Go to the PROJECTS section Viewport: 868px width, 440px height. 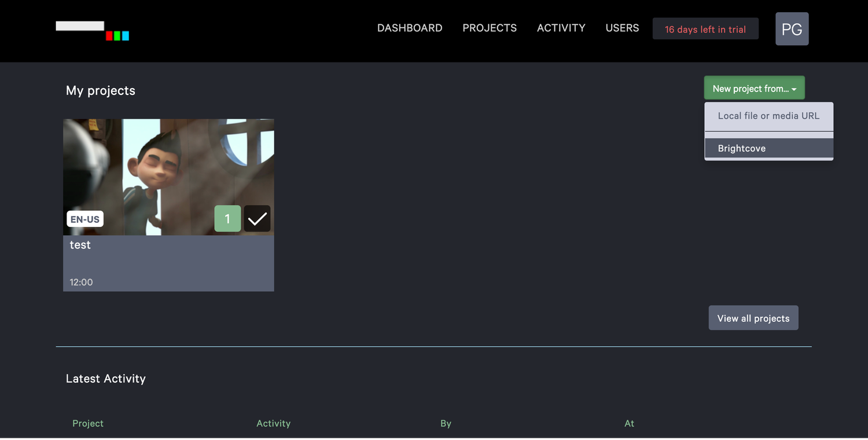(490, 28)
